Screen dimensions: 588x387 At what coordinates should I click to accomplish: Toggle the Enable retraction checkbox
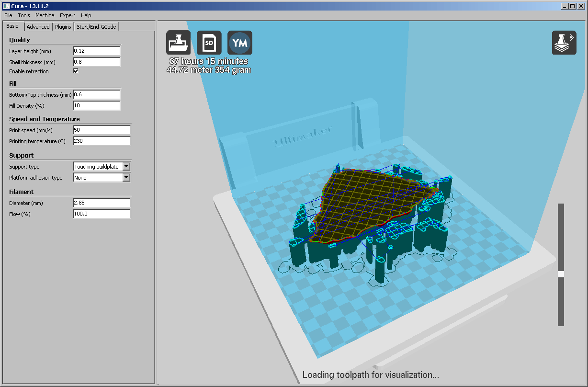coord(76,71)
